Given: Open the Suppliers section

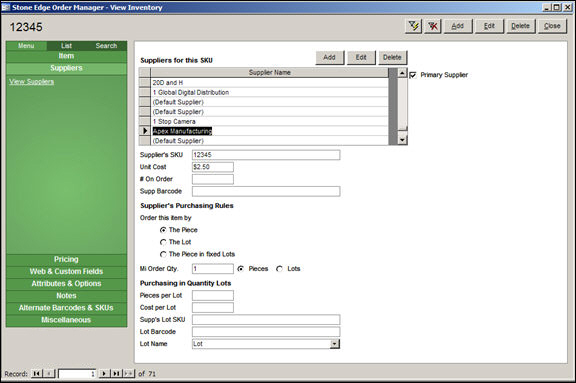Looking at the screenshot, I should pyautogui.click(x=66, y=68).
